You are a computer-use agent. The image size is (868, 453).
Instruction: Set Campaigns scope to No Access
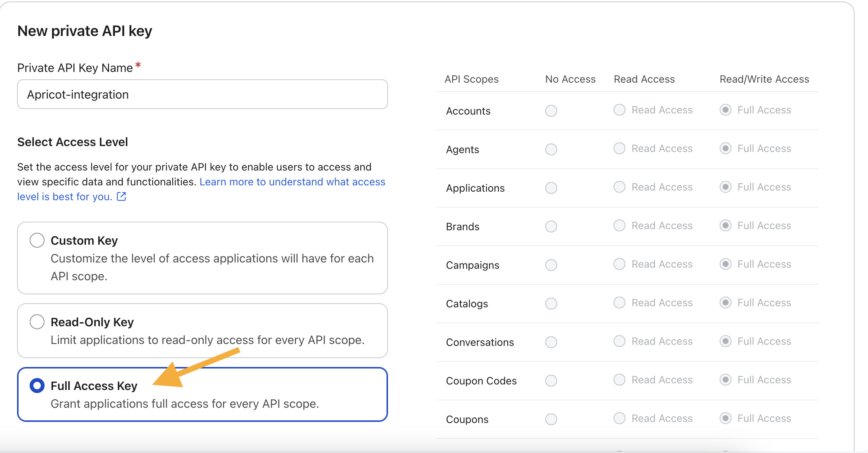pos(551,265)
